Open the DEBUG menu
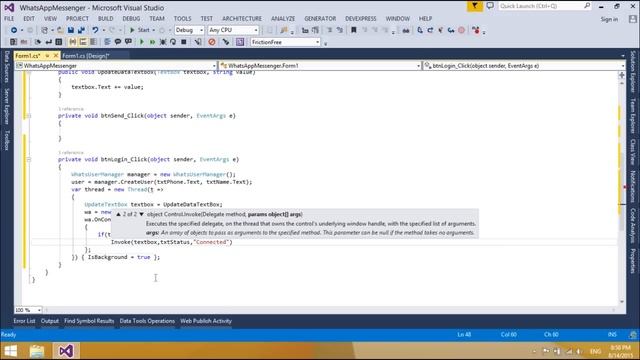640x360 pixels. coord(131,19)
